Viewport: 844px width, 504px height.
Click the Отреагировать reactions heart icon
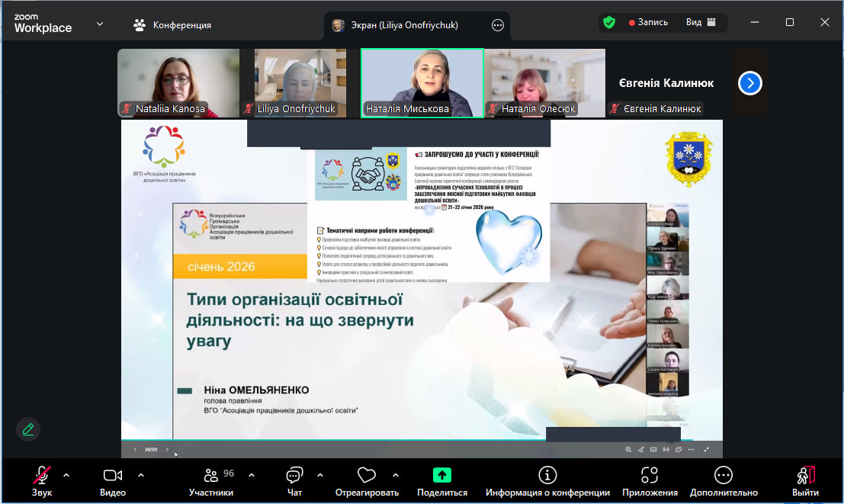(367, 476)
